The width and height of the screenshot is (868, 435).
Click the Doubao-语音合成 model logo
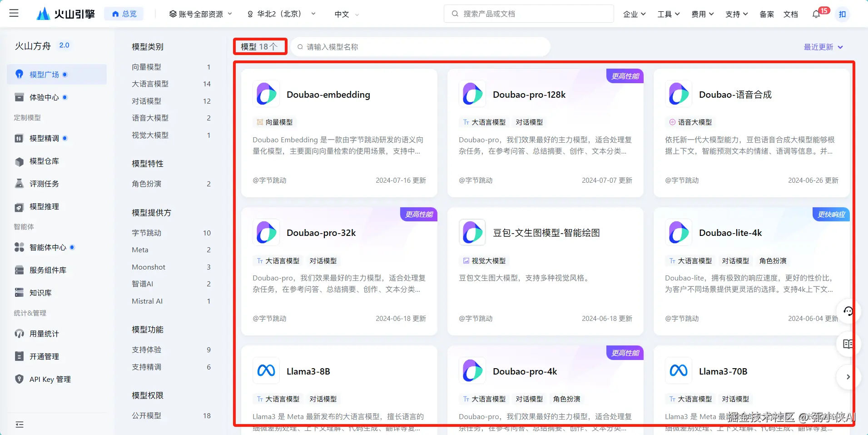coord(679,94)
